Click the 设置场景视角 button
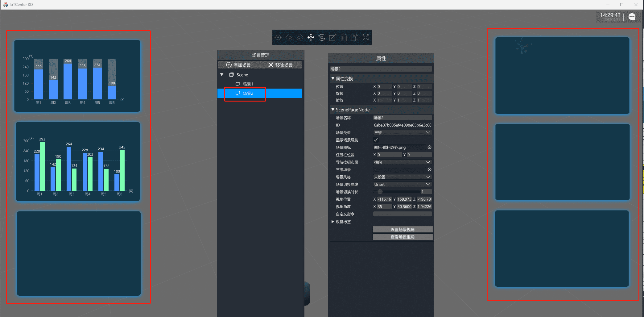Screen dimensions: 644x317 pyautogui.click(x=402, y=229)
